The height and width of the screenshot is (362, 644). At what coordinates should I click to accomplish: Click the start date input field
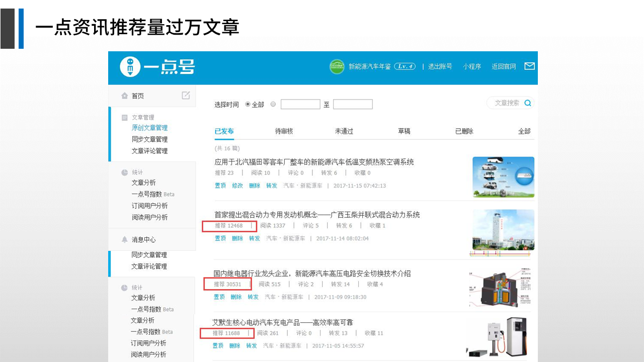300,104
